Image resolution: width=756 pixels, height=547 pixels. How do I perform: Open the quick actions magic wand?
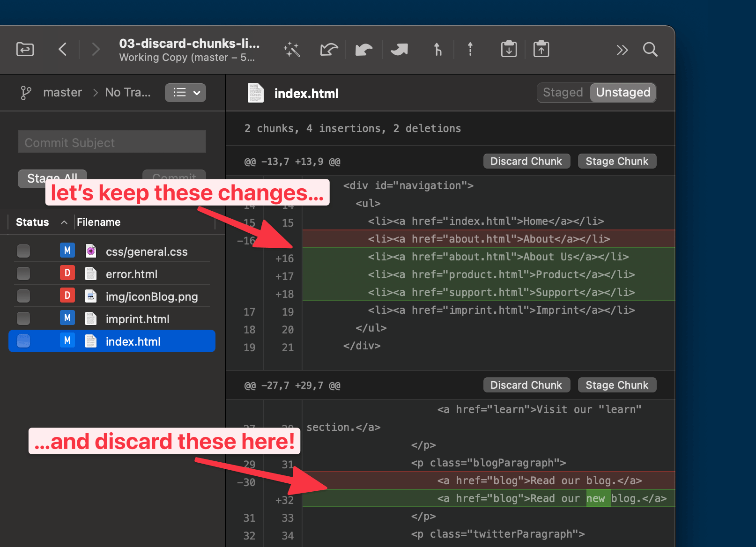coord(291,49)
